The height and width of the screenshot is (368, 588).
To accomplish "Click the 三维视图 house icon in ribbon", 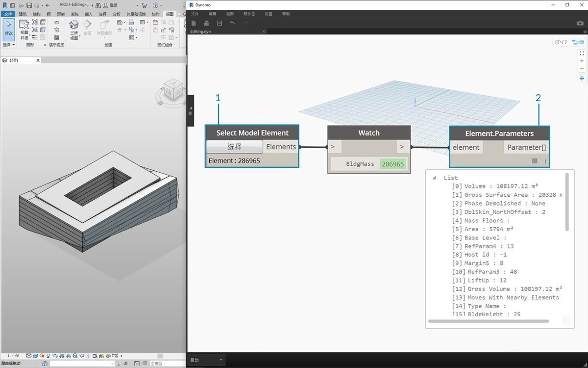I will pos(73,25).
